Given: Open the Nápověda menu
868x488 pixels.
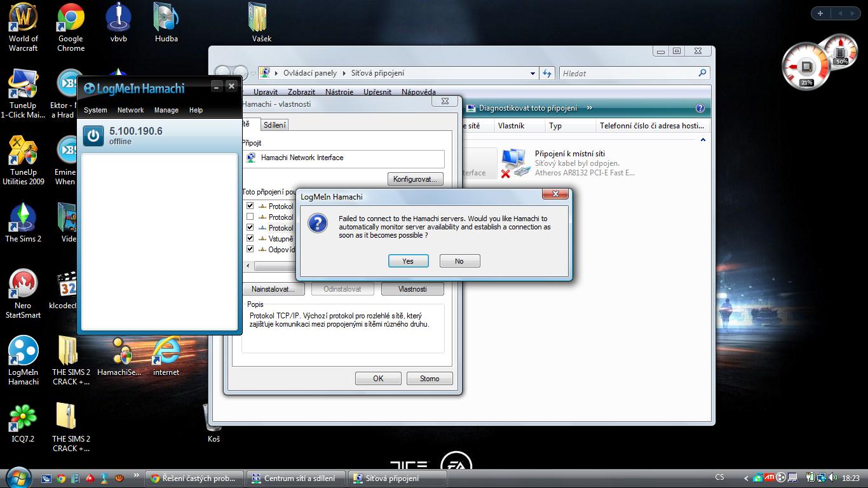Looking at the screenshot, I should (419, 92).
